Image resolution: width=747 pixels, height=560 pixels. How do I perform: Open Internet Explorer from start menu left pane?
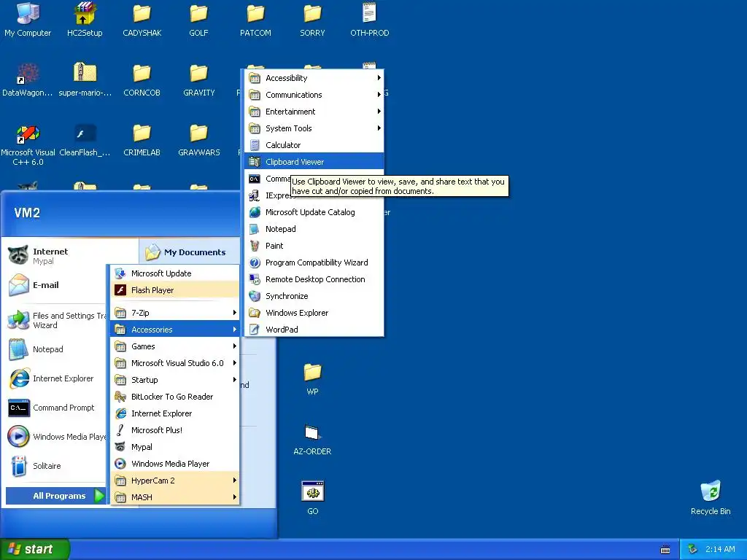click(x=55, y=378)
